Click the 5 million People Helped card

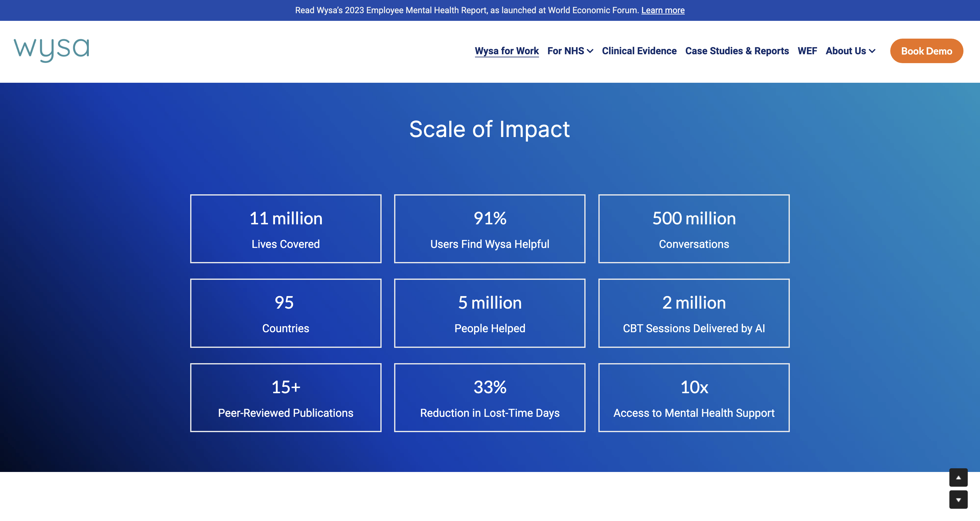pos(490,313)
